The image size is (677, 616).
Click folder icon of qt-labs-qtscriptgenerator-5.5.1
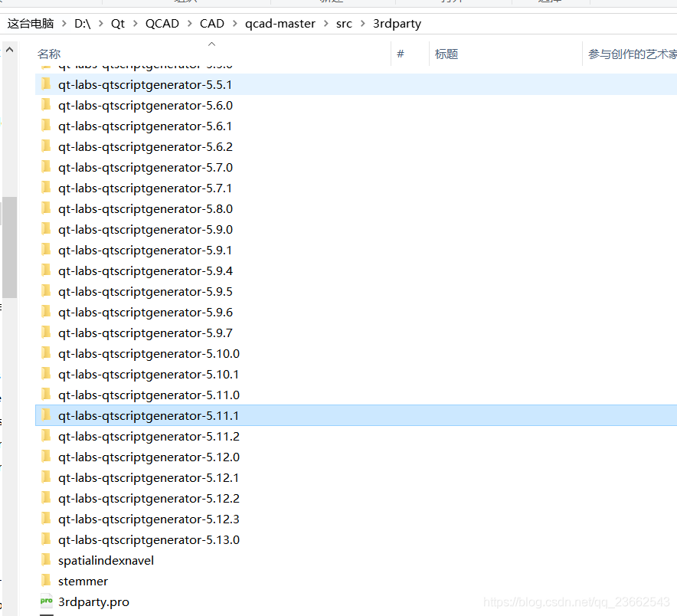46,84
